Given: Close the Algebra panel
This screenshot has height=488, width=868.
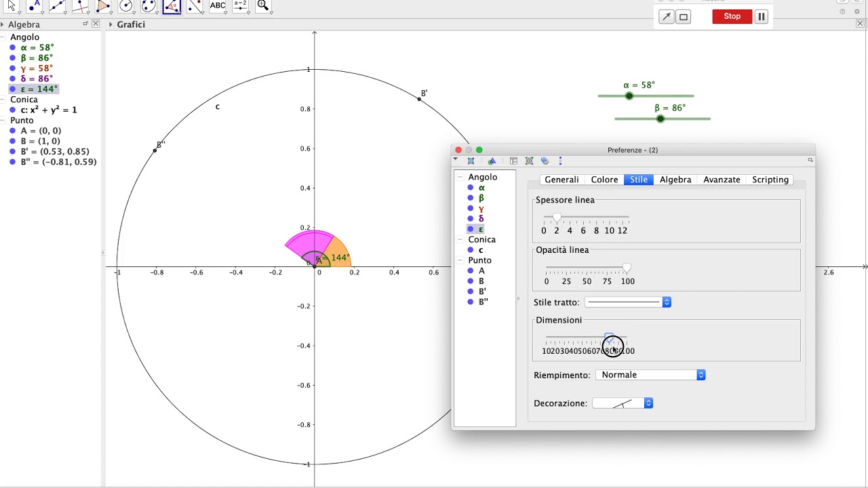Looking at the screenshot, I should (96, 24).
